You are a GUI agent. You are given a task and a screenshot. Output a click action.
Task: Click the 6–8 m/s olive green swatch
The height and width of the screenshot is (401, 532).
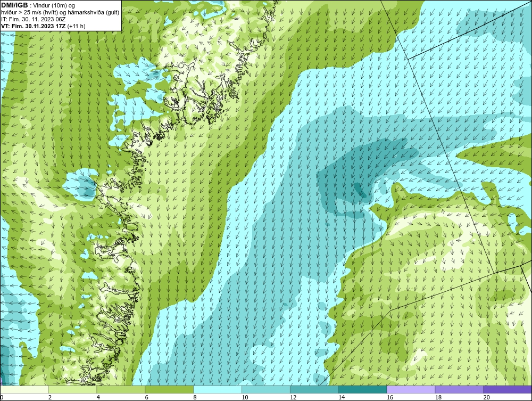coord(169,389)
